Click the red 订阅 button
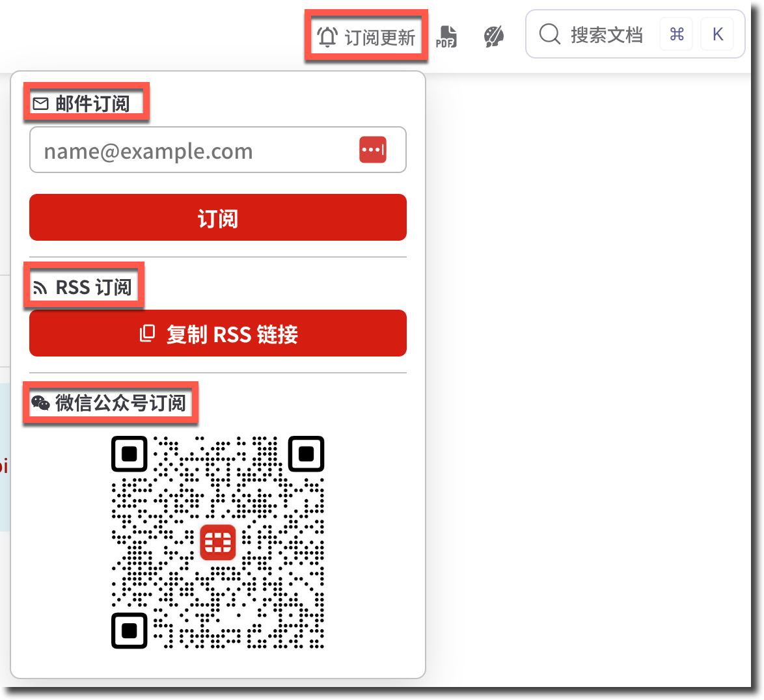This screenshot has height=700, width=764. (218, 217)
